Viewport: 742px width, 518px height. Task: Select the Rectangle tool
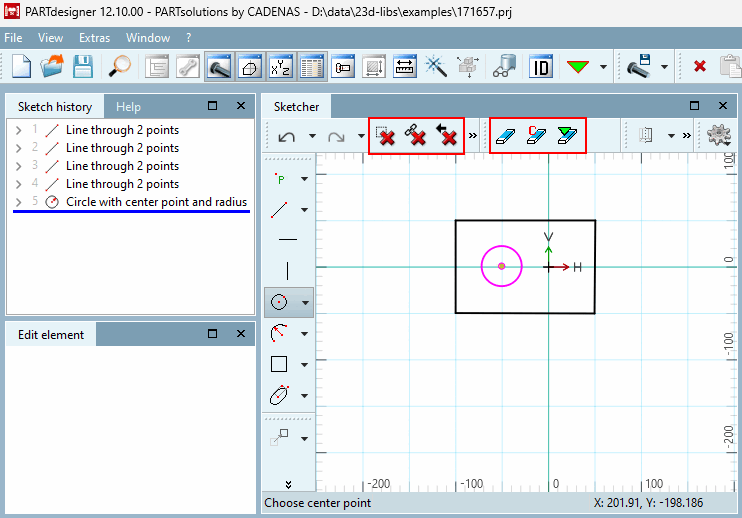[x=279, y=364]
